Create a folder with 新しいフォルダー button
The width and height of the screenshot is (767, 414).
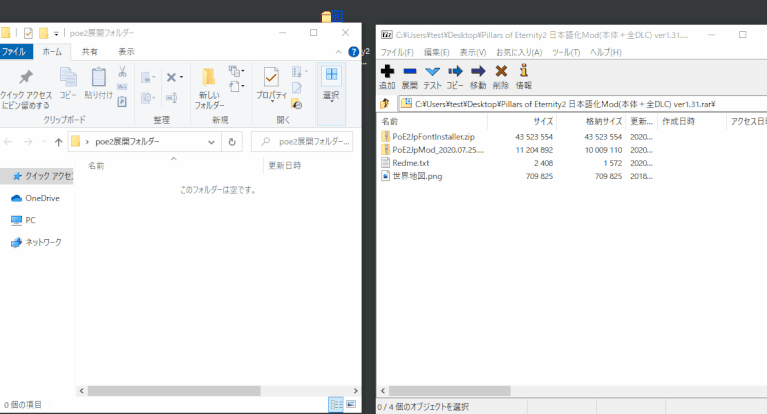(x=209, y=85)
